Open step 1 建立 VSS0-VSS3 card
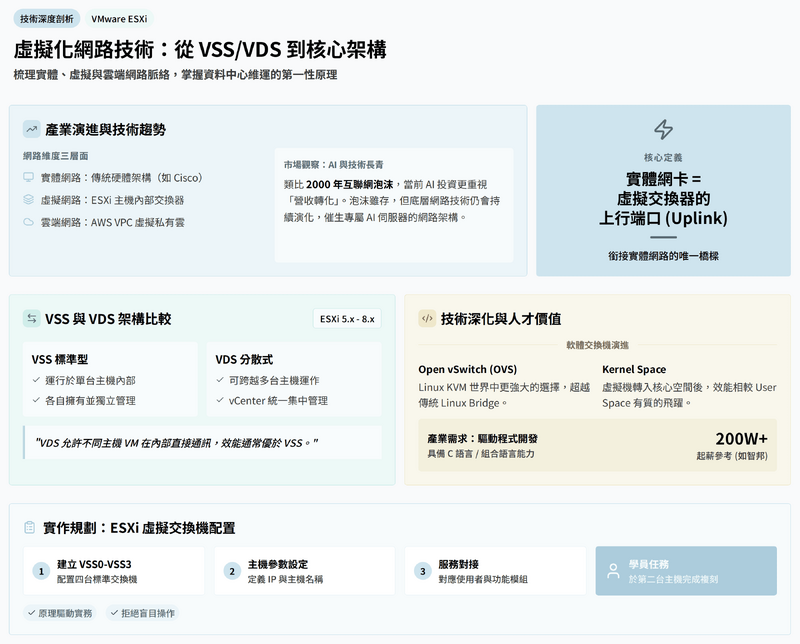The image size is (800, 644). point(113,571)
